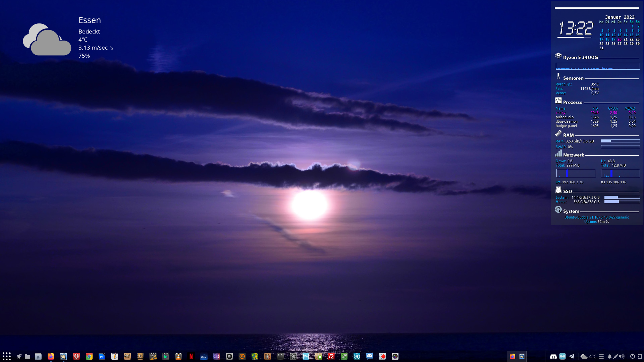This screenshot has width=644, height=362.
Task: Open Disney+ from the dock
Action: (205, 357)
